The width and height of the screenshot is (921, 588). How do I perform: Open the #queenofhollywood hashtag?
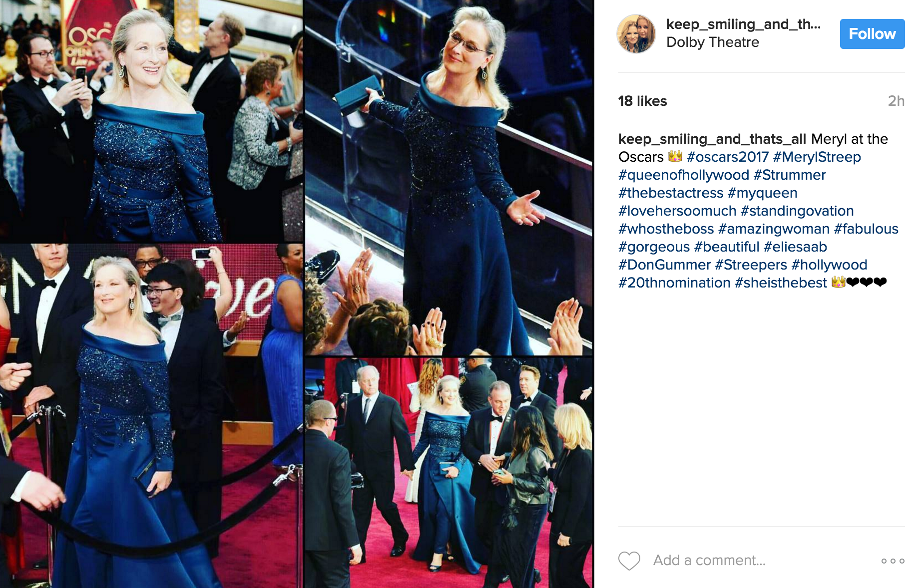point(684,175)
